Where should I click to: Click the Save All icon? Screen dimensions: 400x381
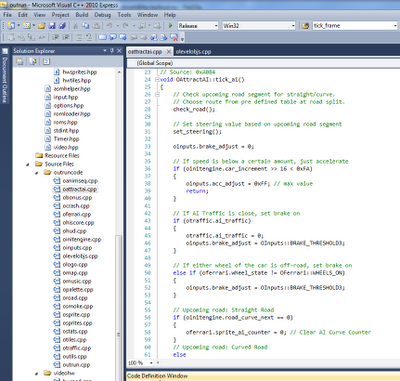point(62,26)
